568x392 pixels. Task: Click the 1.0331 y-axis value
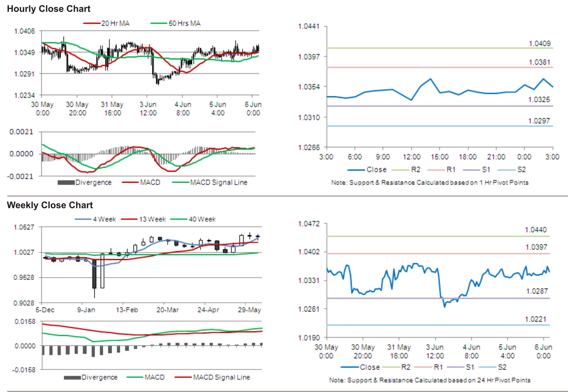309,281
